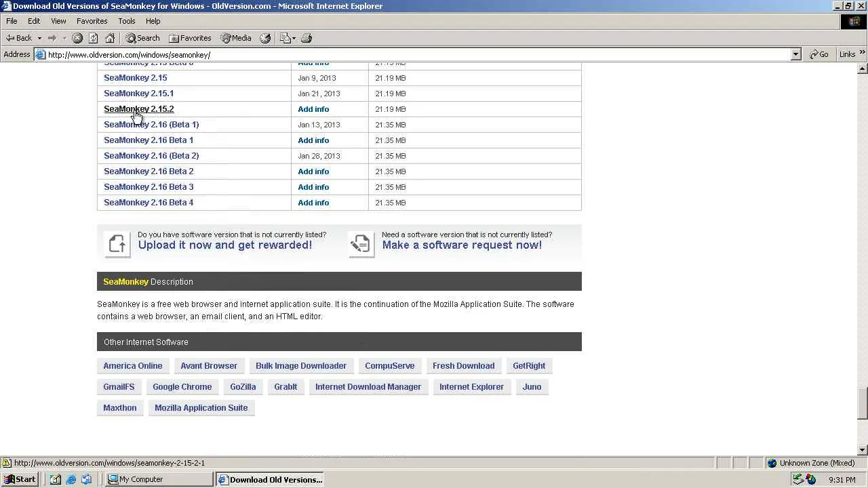Open the CompuServe software tag
The height and width of the screenshot is (488, 868).
click(390, 366)
